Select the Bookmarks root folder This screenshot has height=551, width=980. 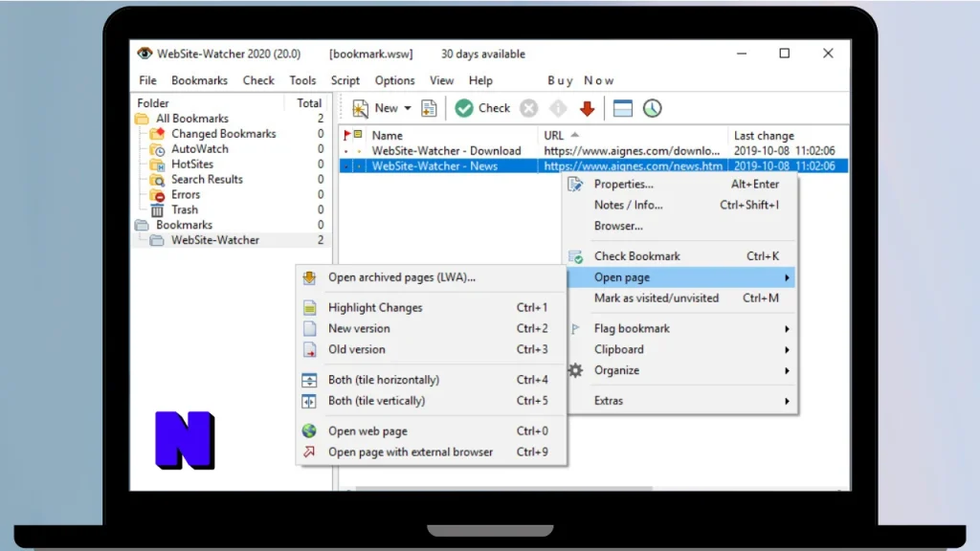184,225
